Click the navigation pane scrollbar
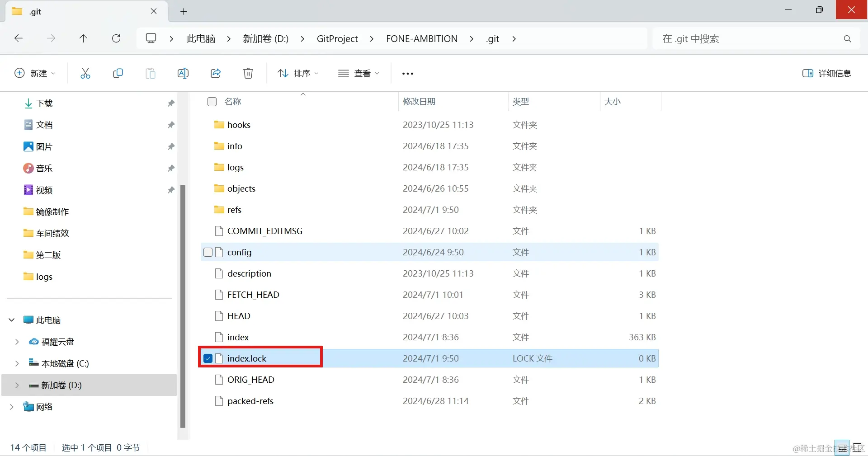The width and height of the screenshot is (868, 456). click(183, 306)
